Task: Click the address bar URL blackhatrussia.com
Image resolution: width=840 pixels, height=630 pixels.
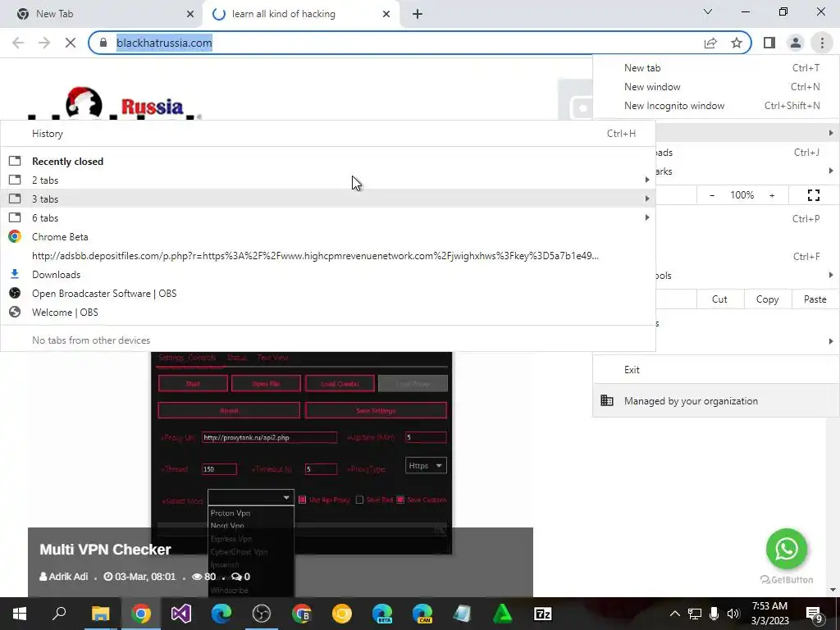Action: pos(164,43)
